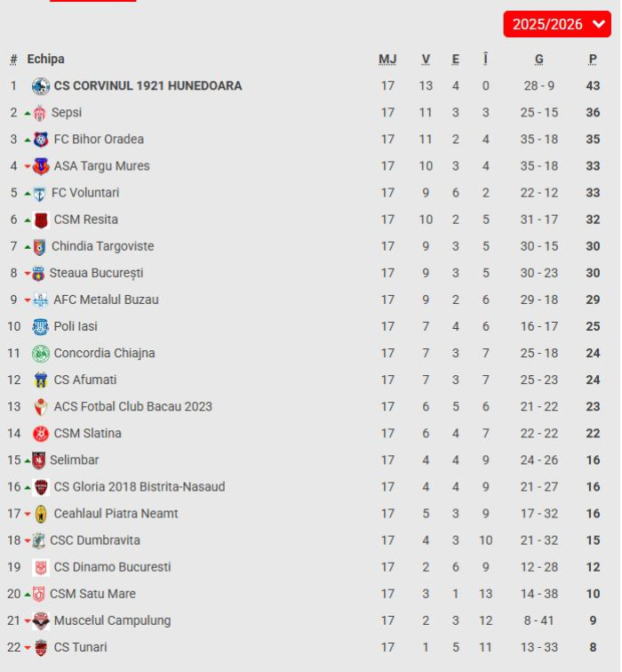Click the MJ matches played header
This screenshot has width=622, height=672.
tap(387, 60)
